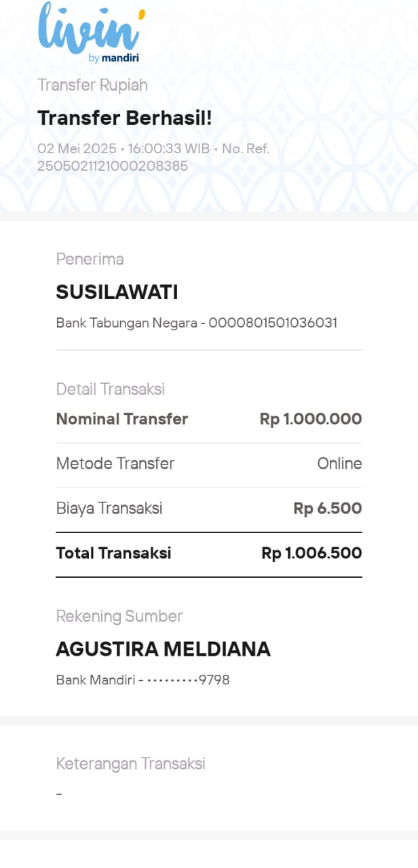This screenshot has height=868, width=418.
Task: Select the Online transfer method value
Action: (339, 464)
